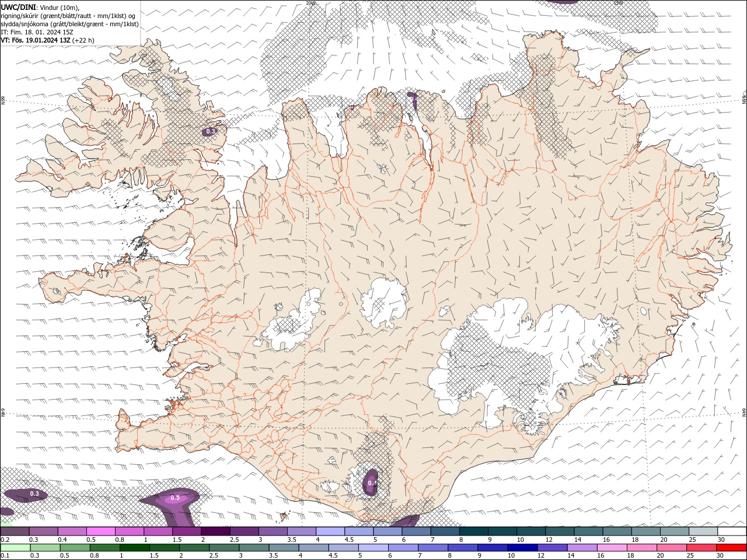
Task: Click the '20W' longitude label
Action: coord(310,3)
